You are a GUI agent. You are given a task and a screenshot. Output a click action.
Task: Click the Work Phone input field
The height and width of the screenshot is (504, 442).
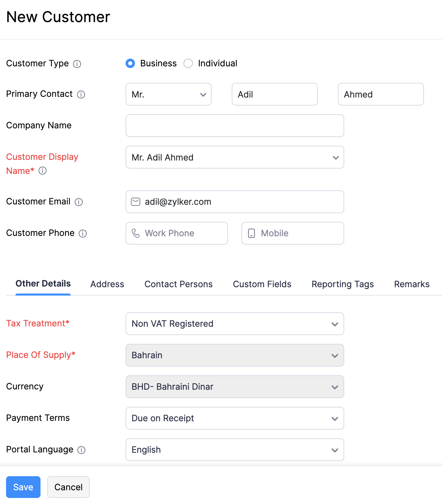pyautogui.click(x=181, y=233)
